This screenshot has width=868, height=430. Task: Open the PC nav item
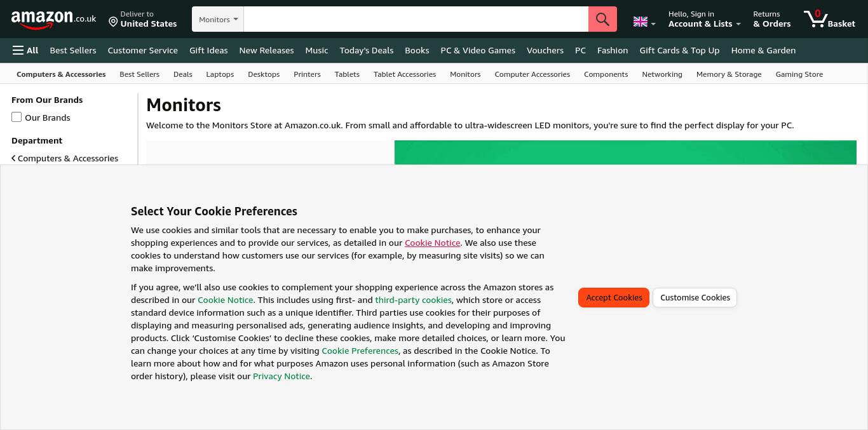pos(580,50)
